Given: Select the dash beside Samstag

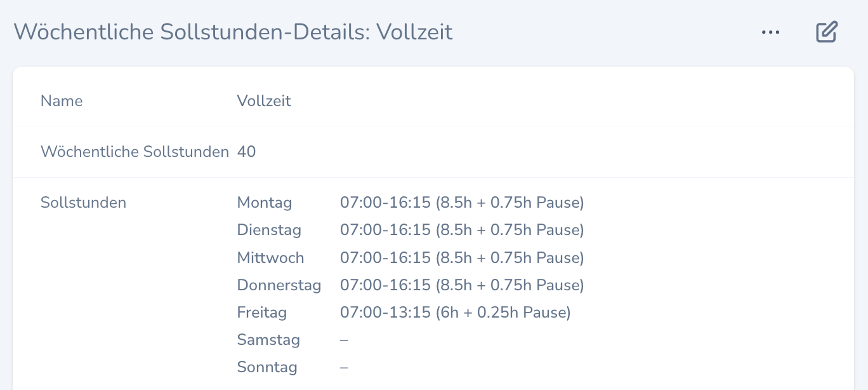Looking at the screenshot, I should (343, 340).
